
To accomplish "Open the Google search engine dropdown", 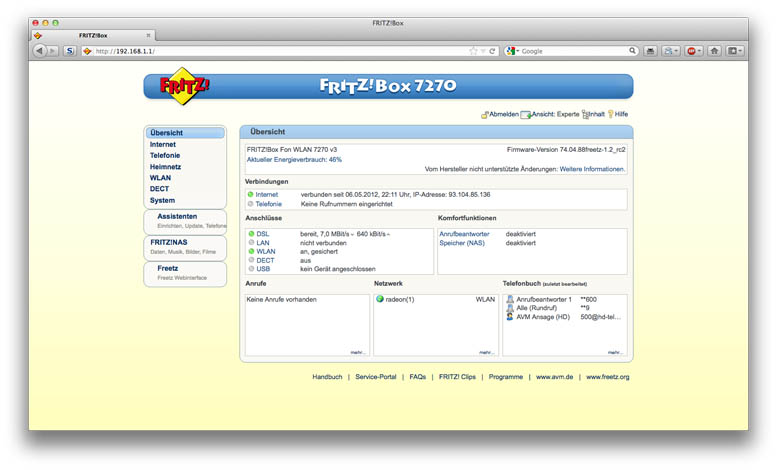I will click(512, 51).
